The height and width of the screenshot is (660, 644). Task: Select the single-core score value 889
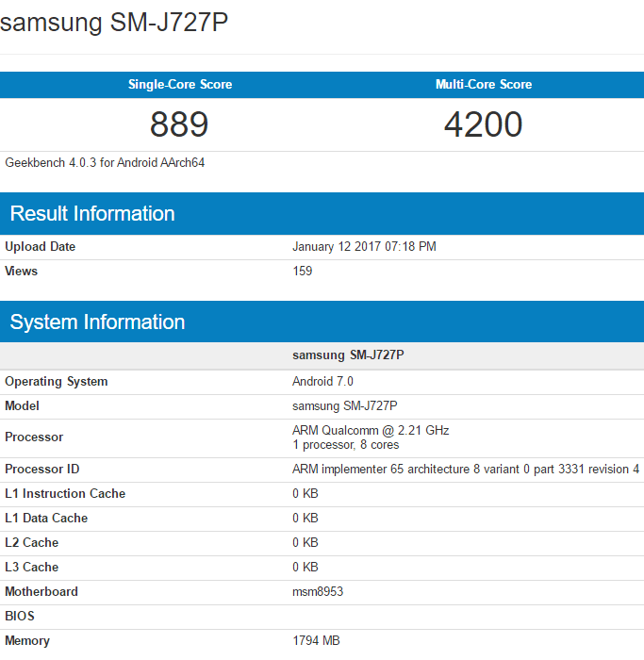tap(179, 124)
